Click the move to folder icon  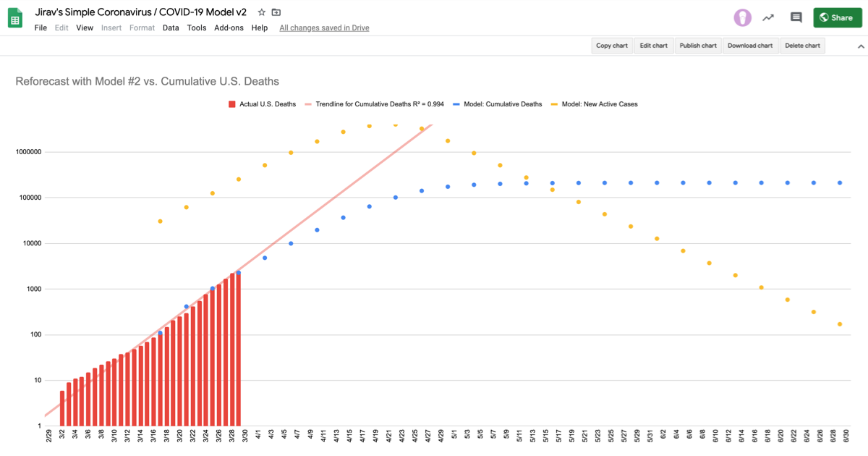[x=276, y=12]
